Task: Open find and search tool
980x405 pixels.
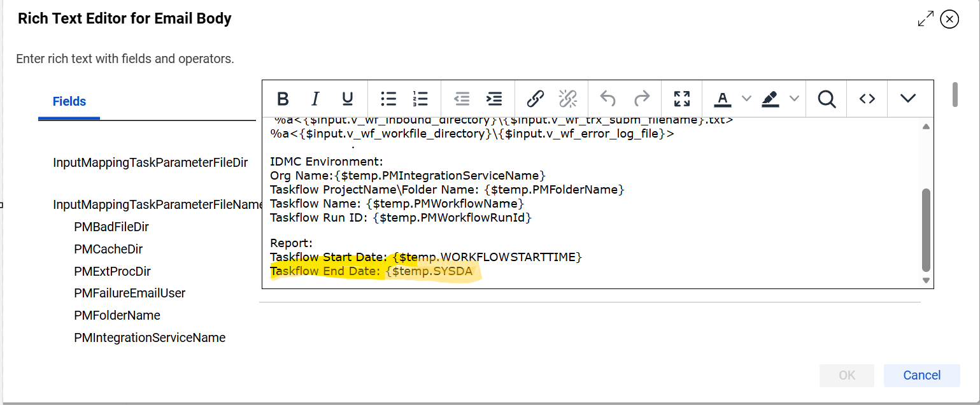Action: coord(827,99)
